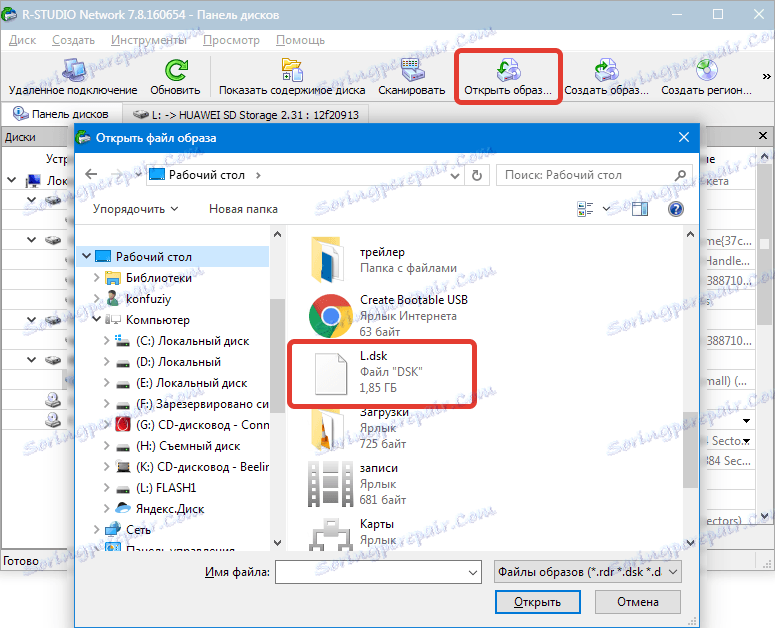This screenshot has height=628, width=775.
Task: Open the Помощь menu
Action: tap(301, 40)
